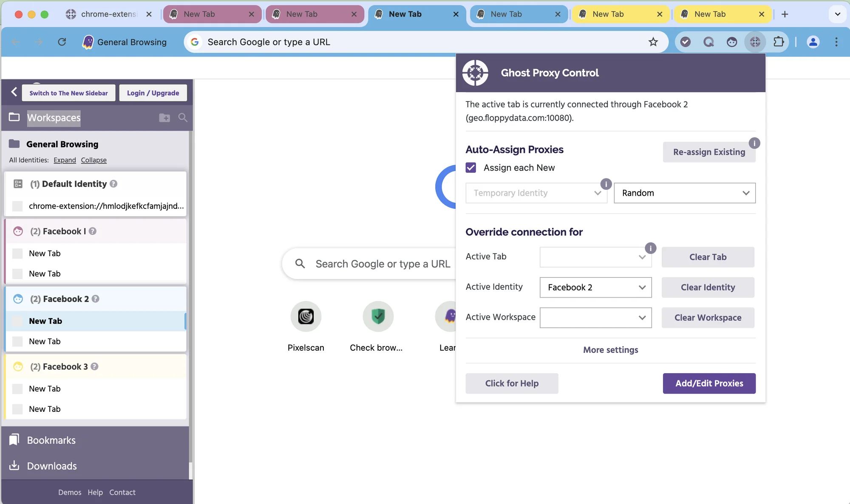Click the Facebook 2 identity face icon
This screenshot has width=850, height=504.
tap(18, 299)
